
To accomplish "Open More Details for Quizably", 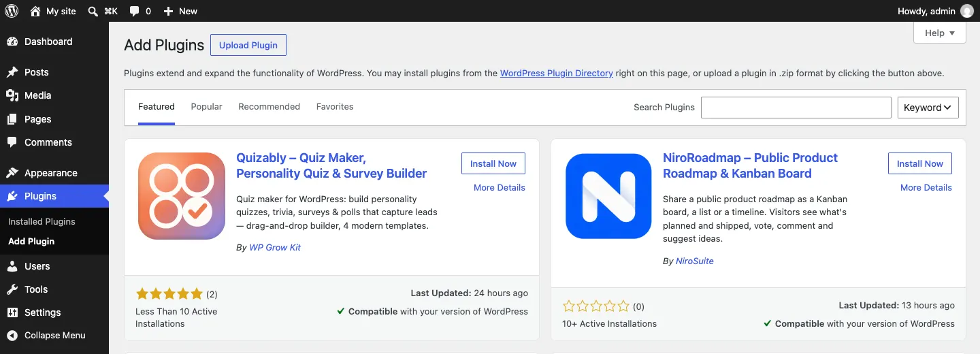I will point(500,188).
